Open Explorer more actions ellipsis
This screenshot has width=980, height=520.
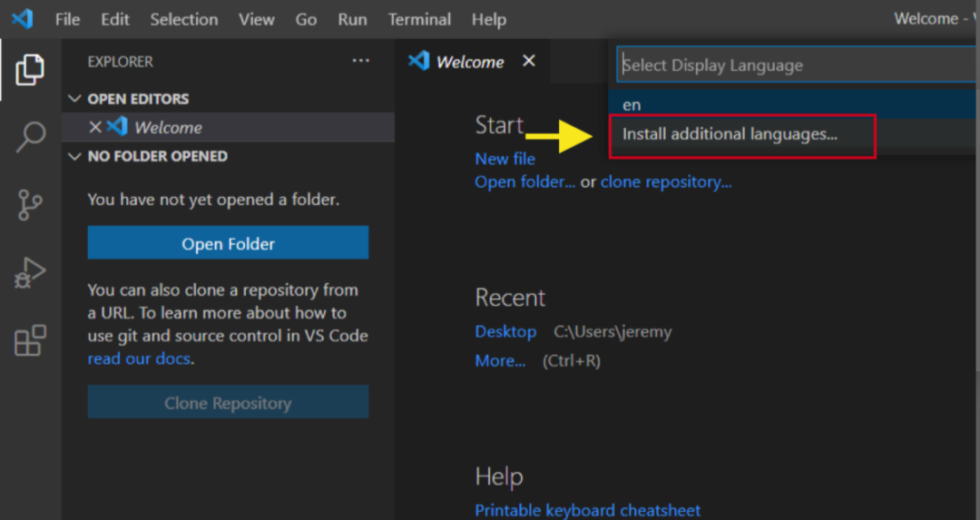coord(360,61)
